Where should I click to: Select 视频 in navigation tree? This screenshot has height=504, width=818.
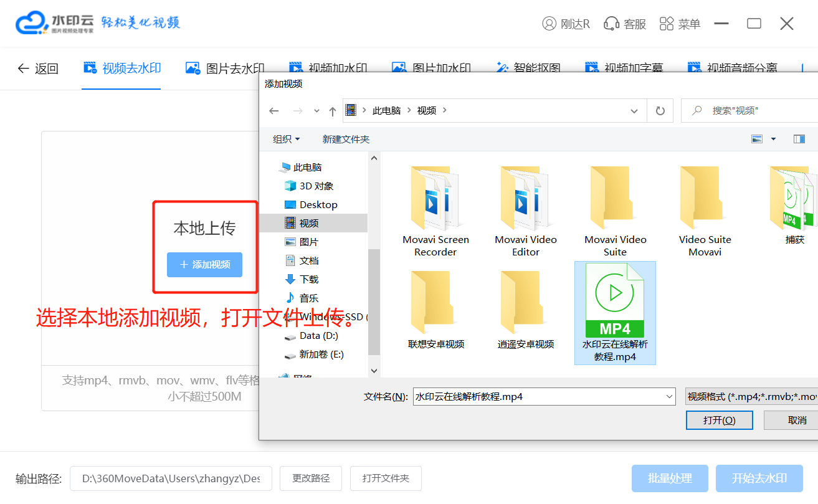(x=313, y=223)
